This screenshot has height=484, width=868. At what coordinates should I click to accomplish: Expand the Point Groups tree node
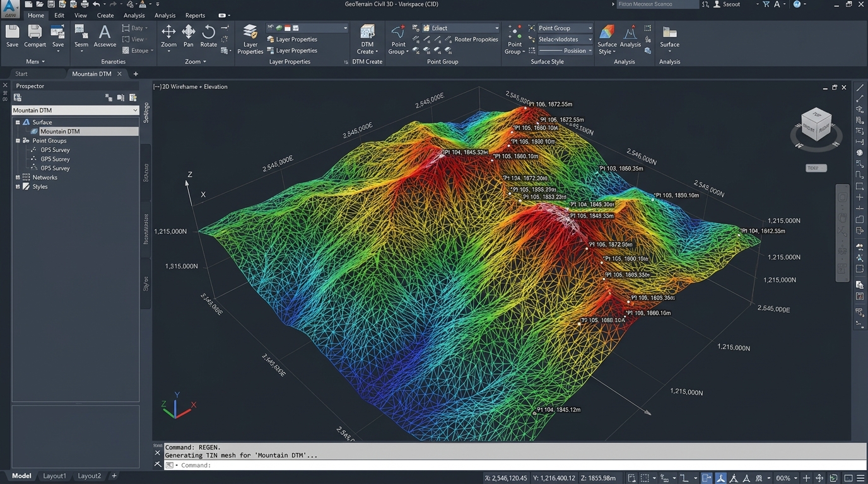tap(18, 141)
